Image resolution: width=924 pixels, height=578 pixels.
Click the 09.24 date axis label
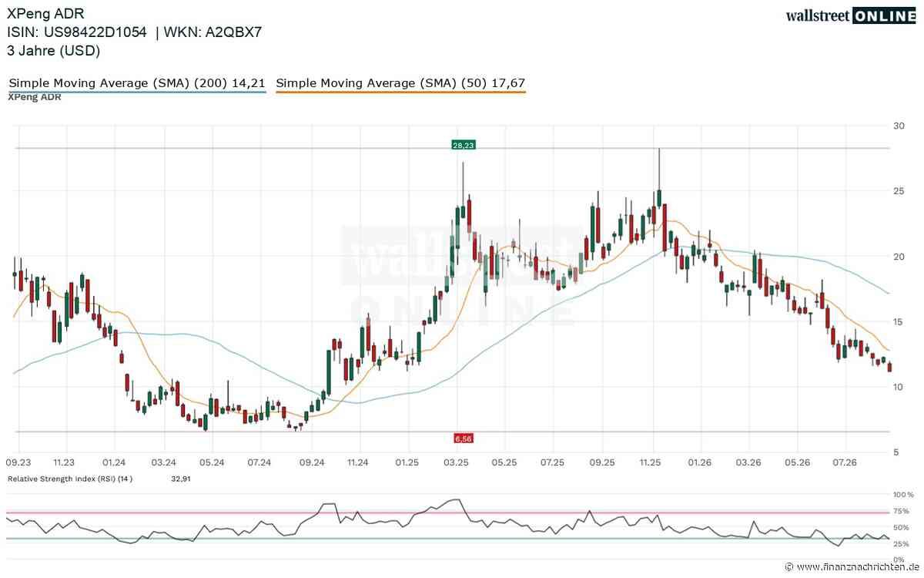coord(311,462)
